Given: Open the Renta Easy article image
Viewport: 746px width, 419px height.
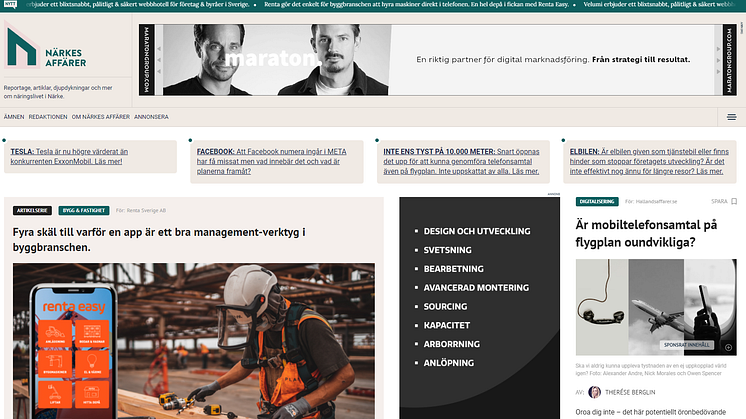Looking at the screenshot, I should coord(194,340).
